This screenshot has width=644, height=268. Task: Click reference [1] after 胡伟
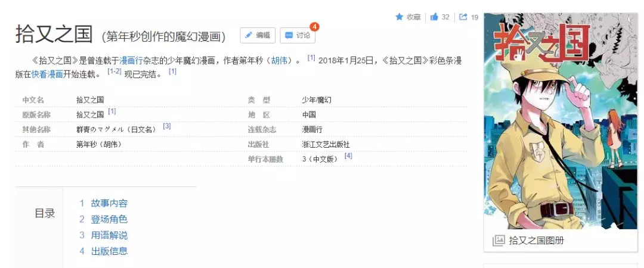(311, 58)
